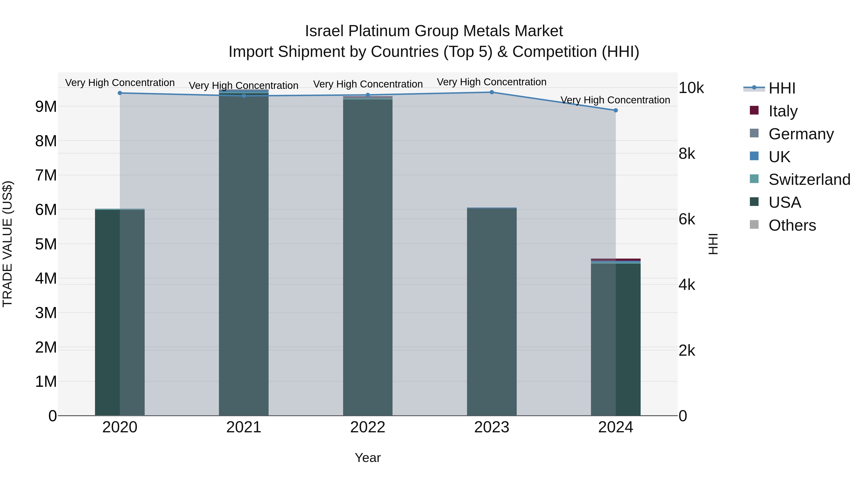
Task: Click the Italy dark red legend swatch
Action: pyautogui.click(x=754, y=110)
